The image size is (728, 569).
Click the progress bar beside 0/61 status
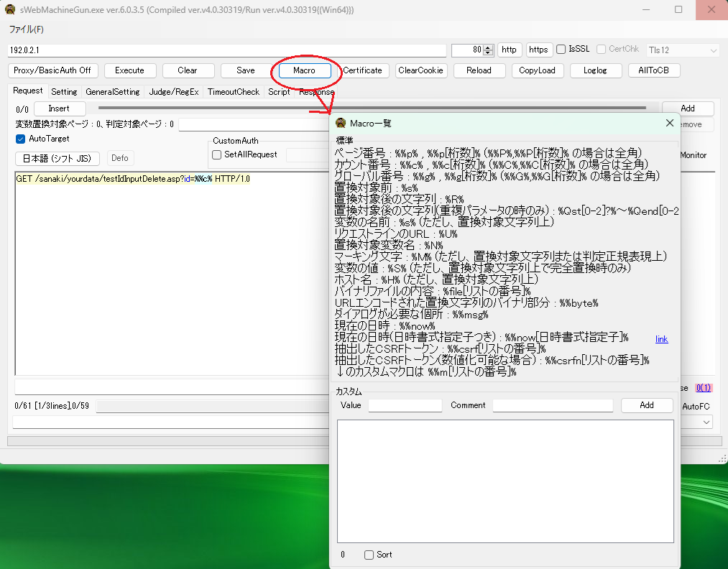coord(213,407)
